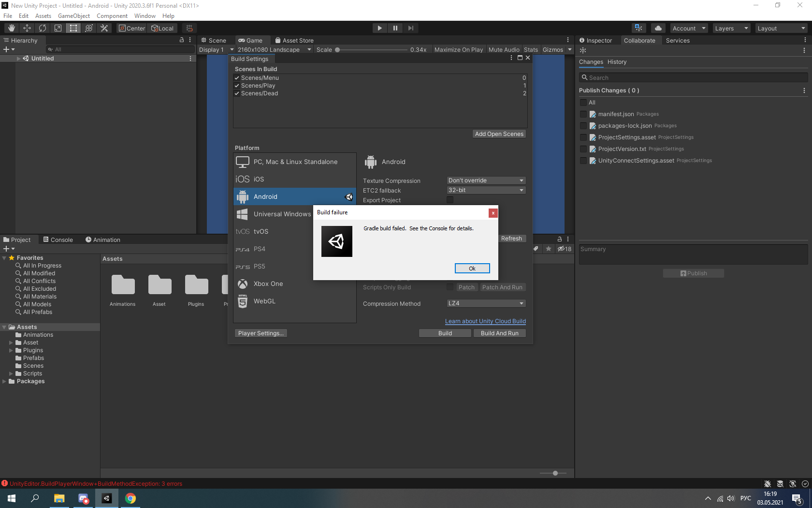Open ETC2 fallback dropdown
Screen dimensions: 812x508
coord(486,190)
